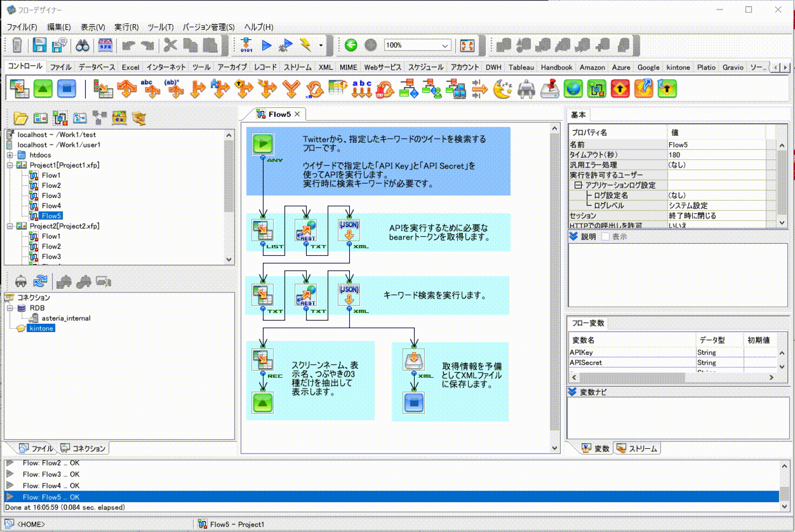Collapse the 変数ナビ panel chevron
The height and width of the screenshot is (532, 795).
(573, 392)
